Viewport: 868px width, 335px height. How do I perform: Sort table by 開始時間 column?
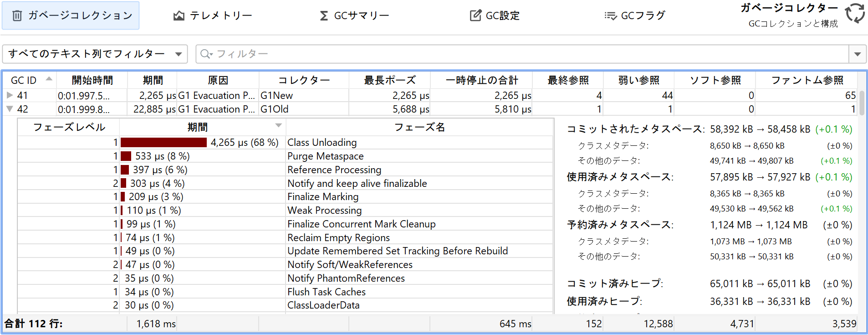click(92, 80)
